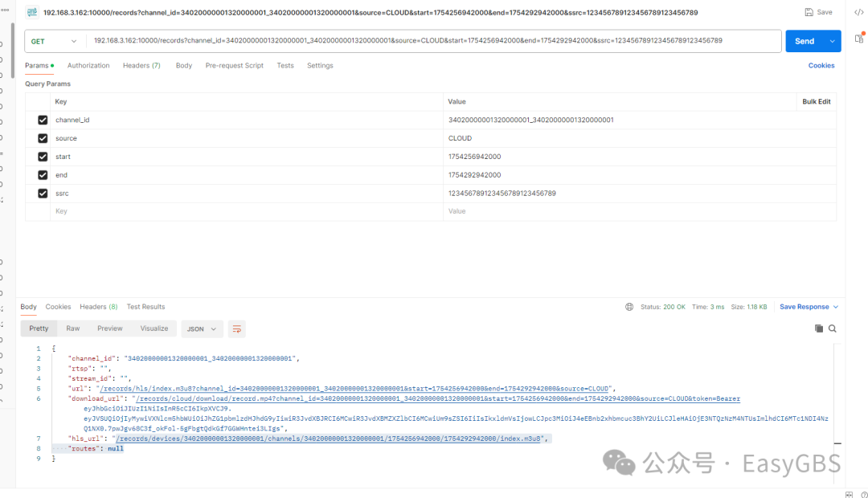Screen dimensions: 868x498
Task: Click the empty Key placeholder field
Action: tap(247, 211)
